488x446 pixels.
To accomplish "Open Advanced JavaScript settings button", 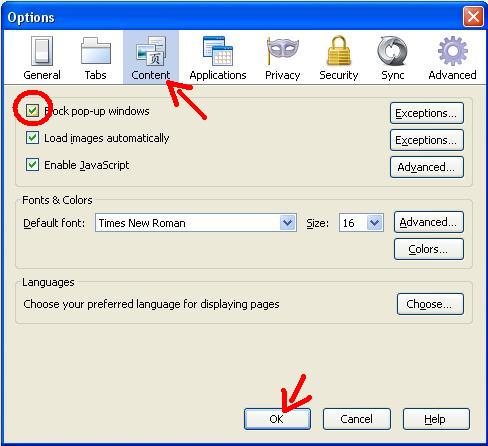I will [427, 167].
